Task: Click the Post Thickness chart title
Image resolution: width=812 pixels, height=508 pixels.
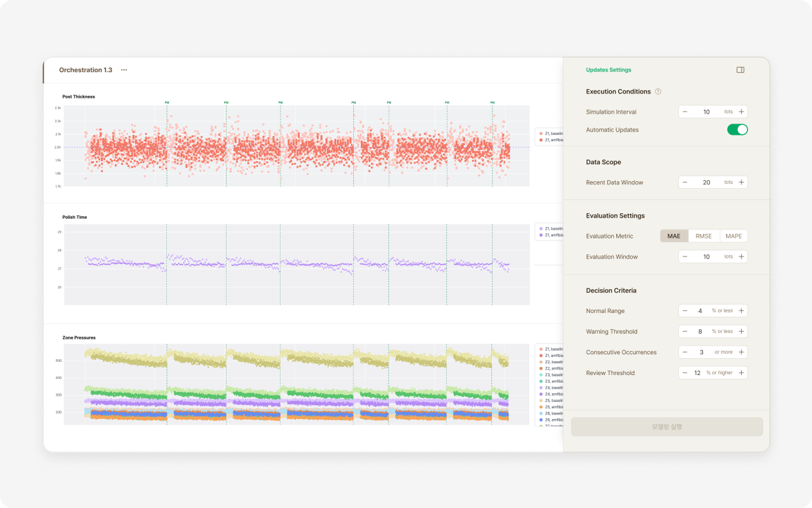Action: (79, 97)
